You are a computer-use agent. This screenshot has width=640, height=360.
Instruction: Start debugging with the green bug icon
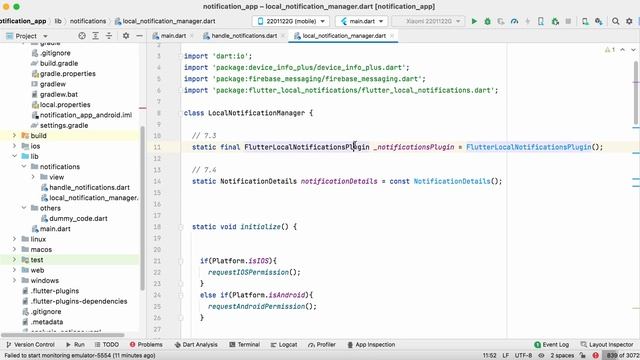click(x=487, y=21)
